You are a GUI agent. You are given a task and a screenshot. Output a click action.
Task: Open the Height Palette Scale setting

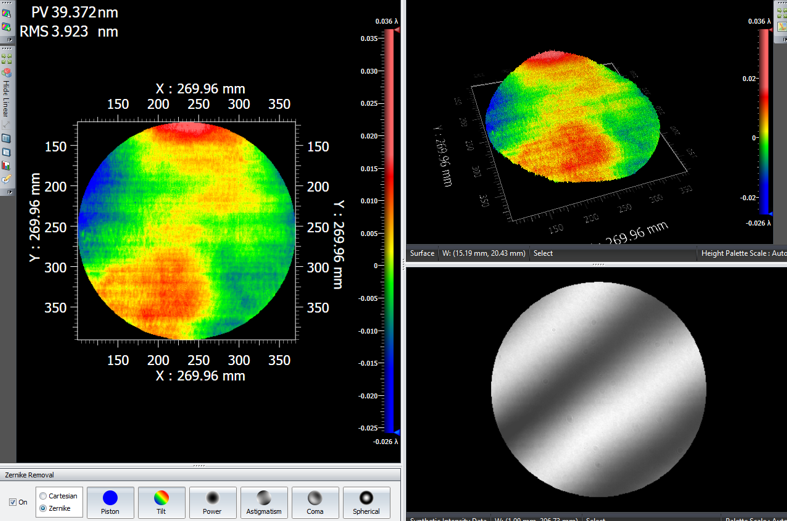[743, 254]
